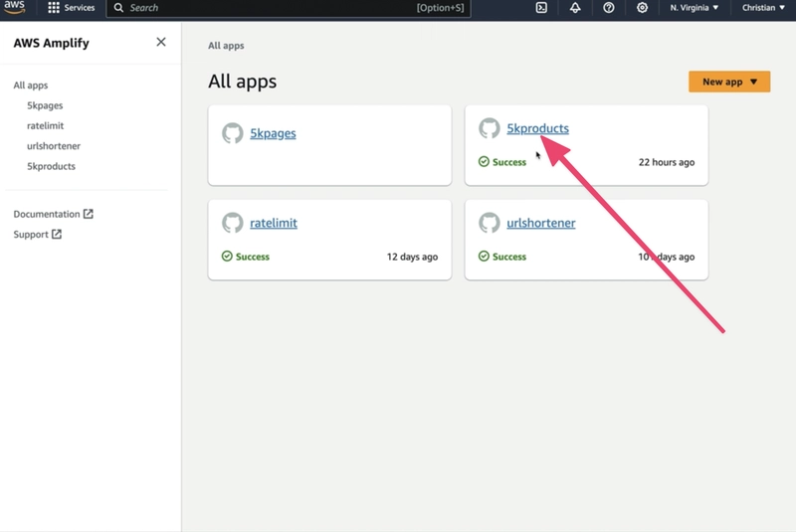
Task: Open the urlshortener app link
Action: pos(540,223)
